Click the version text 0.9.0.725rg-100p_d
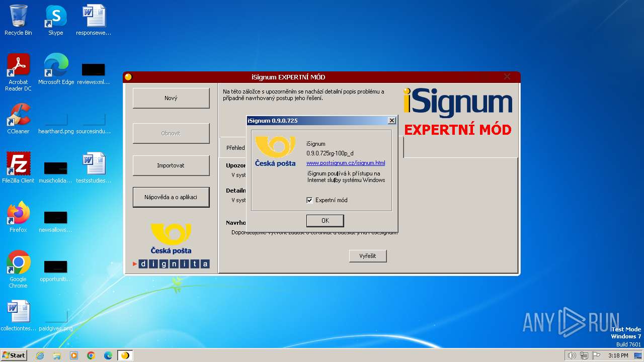The image size is (644, 362). pyautogui.click(x=330, y=153)
